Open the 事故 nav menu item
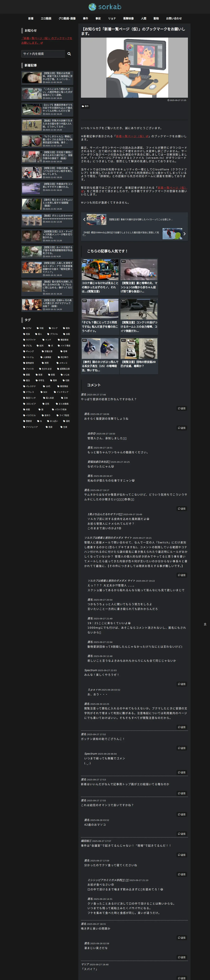This screenshot has height=980, width=210. point(98,18)
